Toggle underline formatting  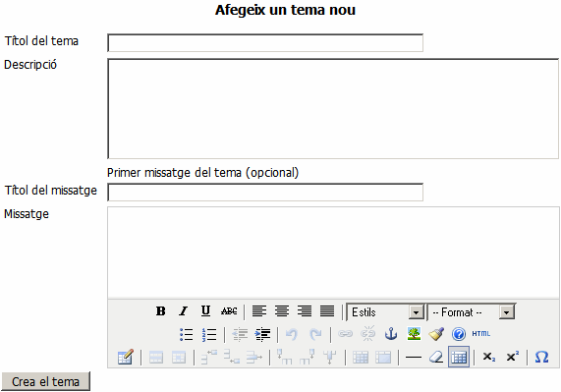[205, 311]
